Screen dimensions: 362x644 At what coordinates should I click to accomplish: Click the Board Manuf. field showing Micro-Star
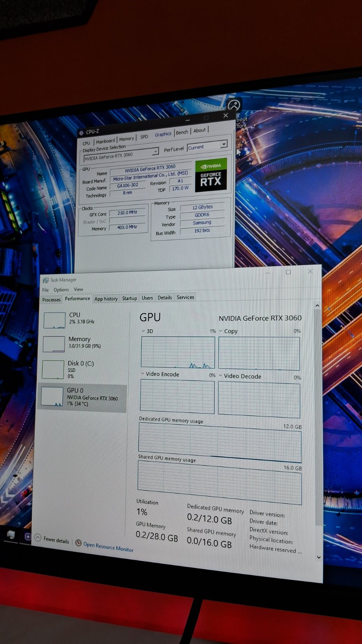tap(150, 176)
